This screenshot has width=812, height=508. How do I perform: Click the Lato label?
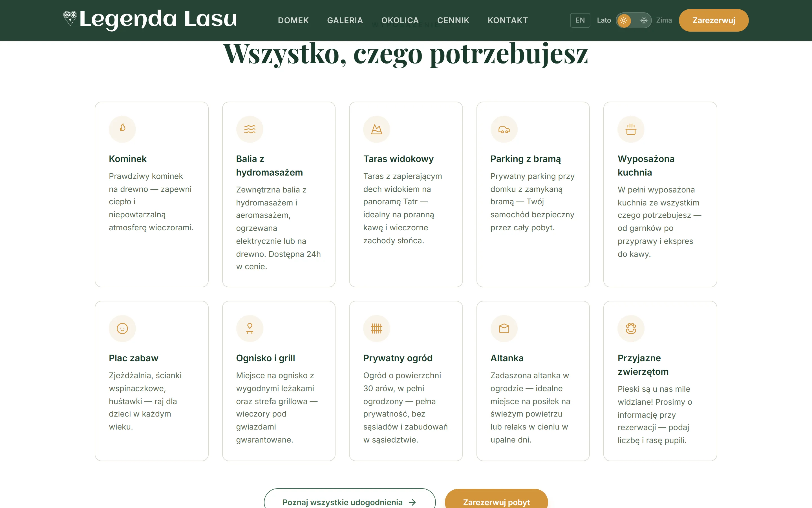pyautogui.click(x=604, y=20)
